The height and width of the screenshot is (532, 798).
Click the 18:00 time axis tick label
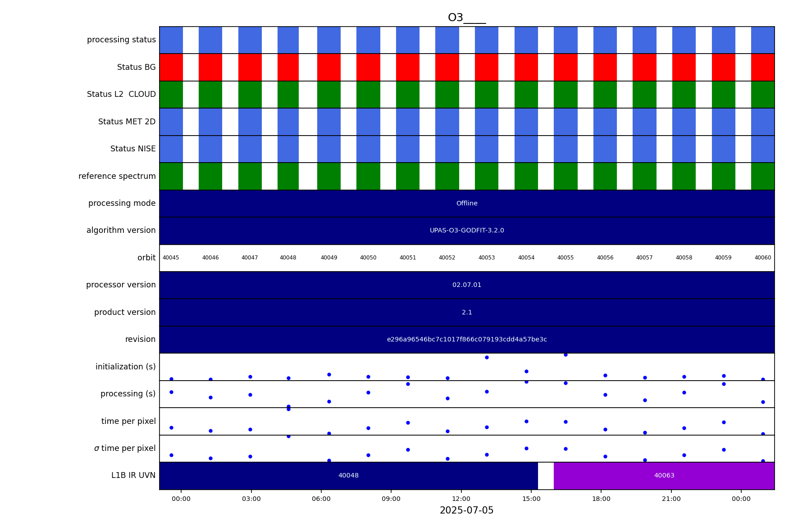click(601, 499)
